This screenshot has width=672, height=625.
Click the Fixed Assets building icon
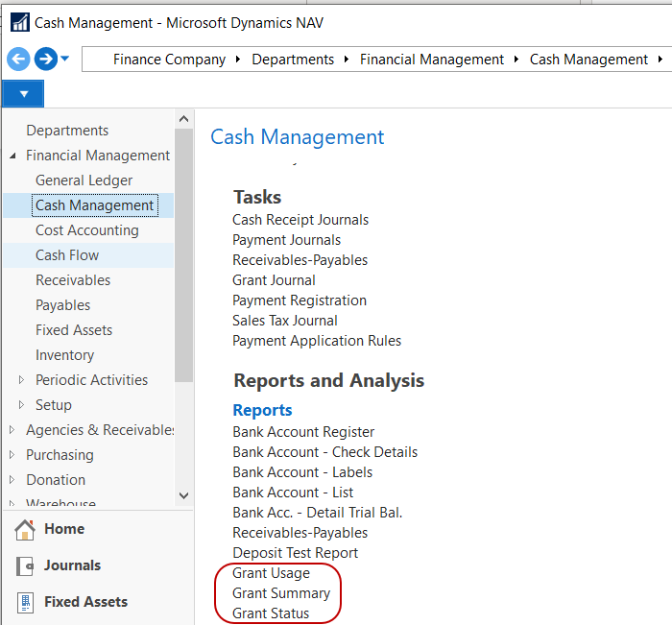pos(25,602)
